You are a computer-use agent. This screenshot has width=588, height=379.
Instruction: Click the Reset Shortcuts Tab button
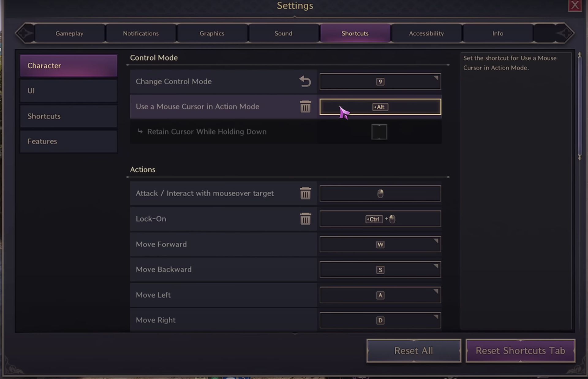(521, 350)
